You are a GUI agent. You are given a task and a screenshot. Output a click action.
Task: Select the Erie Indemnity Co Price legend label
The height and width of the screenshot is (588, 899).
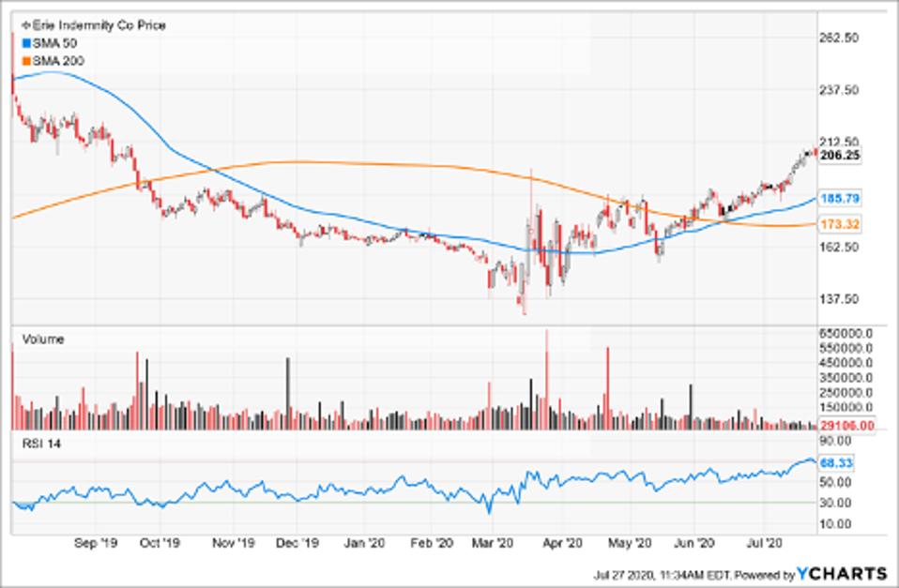click(x=99, y=25)
